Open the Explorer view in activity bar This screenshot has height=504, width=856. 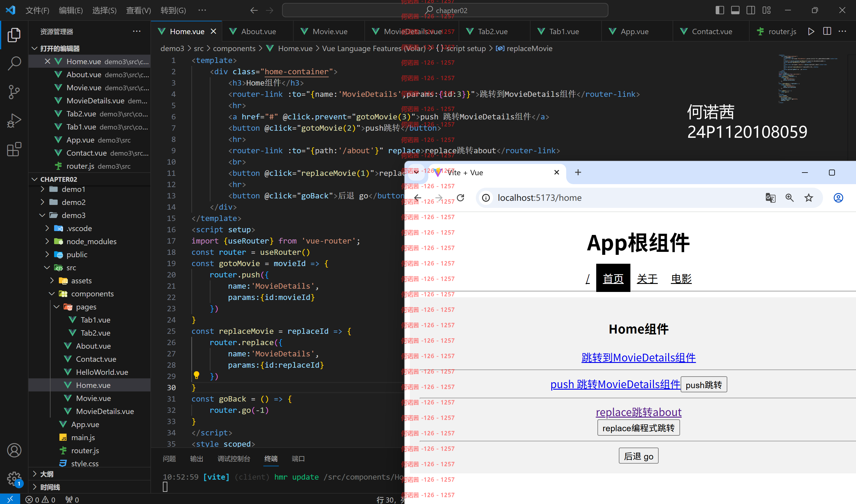coord(14,35)
